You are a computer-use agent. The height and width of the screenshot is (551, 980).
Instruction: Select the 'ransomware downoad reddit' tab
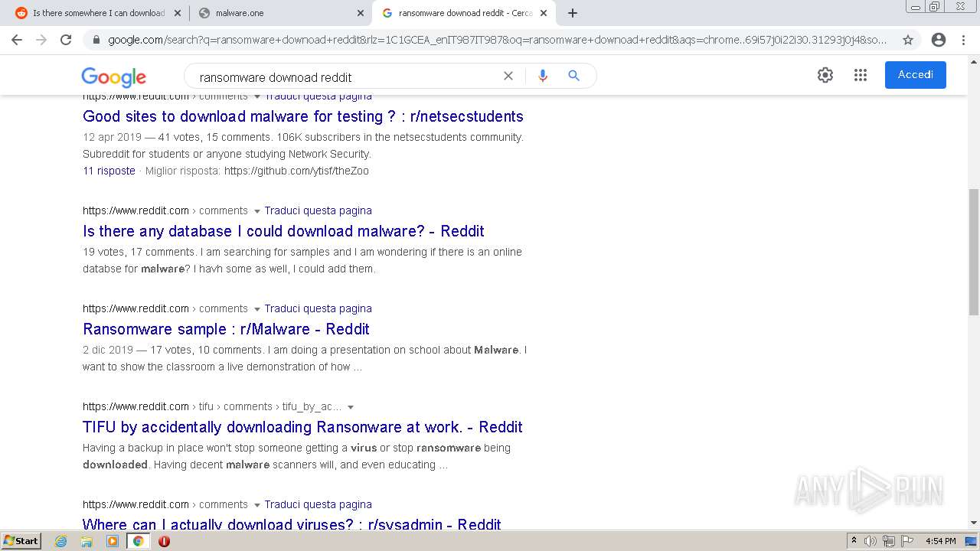463,13
